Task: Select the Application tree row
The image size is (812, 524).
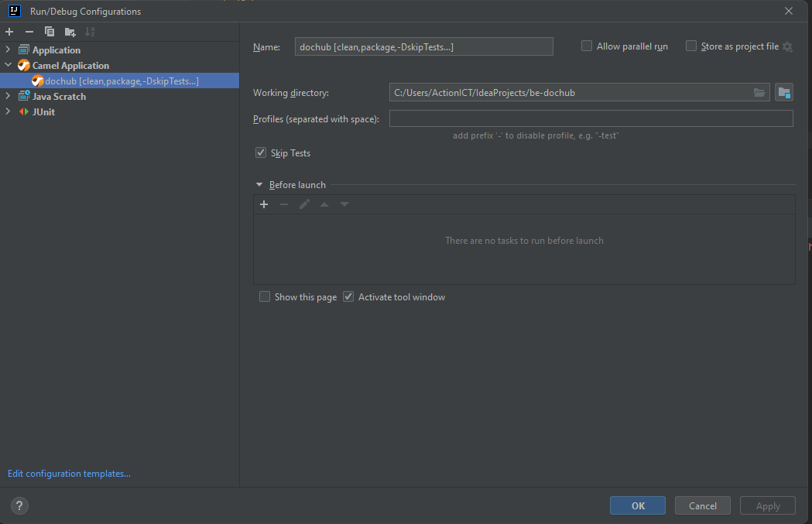Action: [120, 50]
